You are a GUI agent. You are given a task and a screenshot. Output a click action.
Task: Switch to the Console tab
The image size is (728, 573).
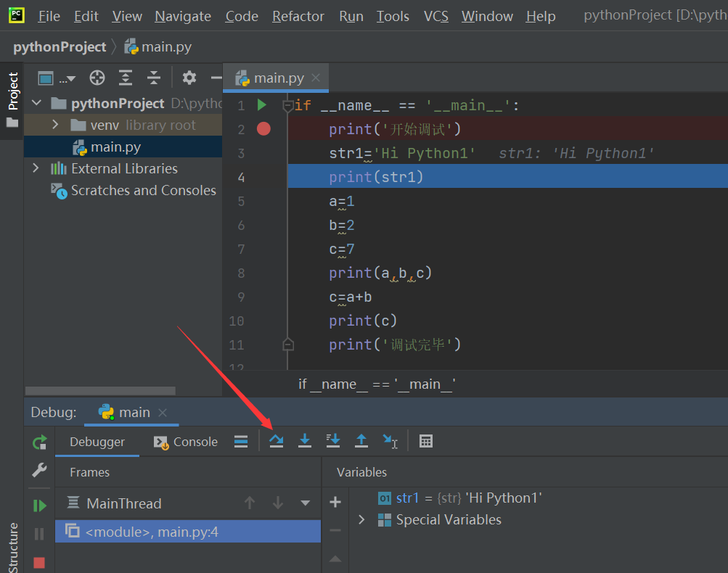(186, 442)
